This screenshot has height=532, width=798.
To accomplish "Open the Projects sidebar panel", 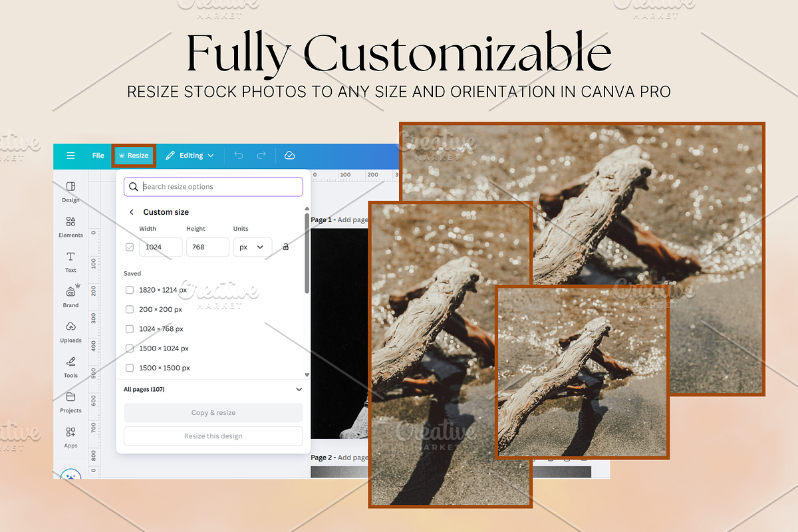I will pyautogui.click(x=70, y=402).
